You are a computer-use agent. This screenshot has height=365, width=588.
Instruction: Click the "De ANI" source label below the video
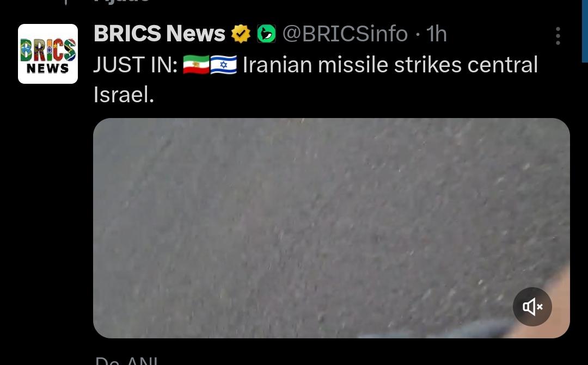pos(126,361)
